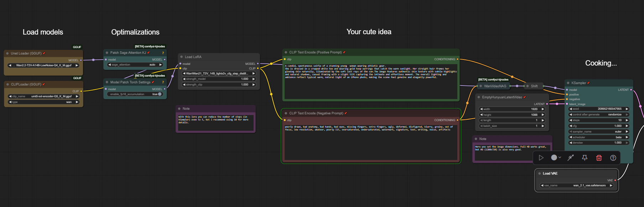Collapse the image dimensions Note node dot
This screenshot has height=207, width=644.
tap(476, 139)
